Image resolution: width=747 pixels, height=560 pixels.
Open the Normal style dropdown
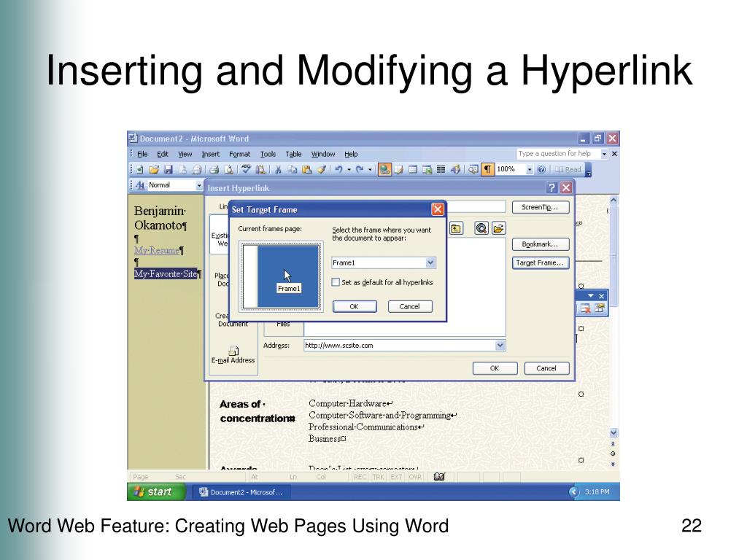pyautogui.click(x=199, y=185)
